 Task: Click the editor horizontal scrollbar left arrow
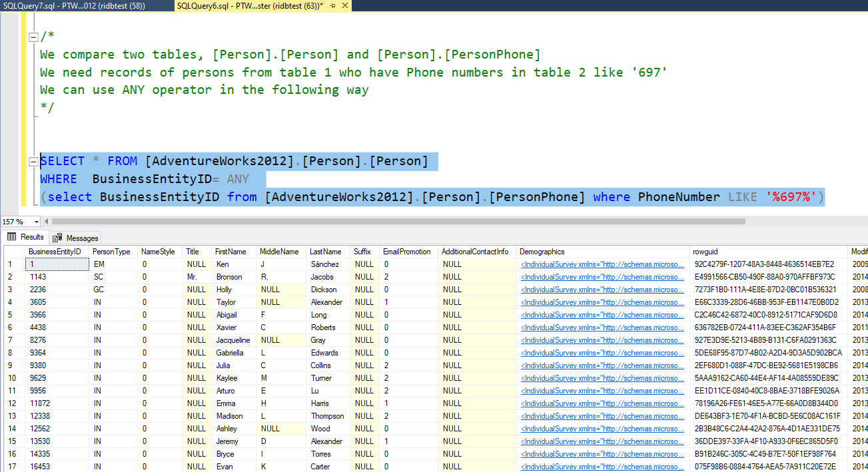tap(47, 221)
